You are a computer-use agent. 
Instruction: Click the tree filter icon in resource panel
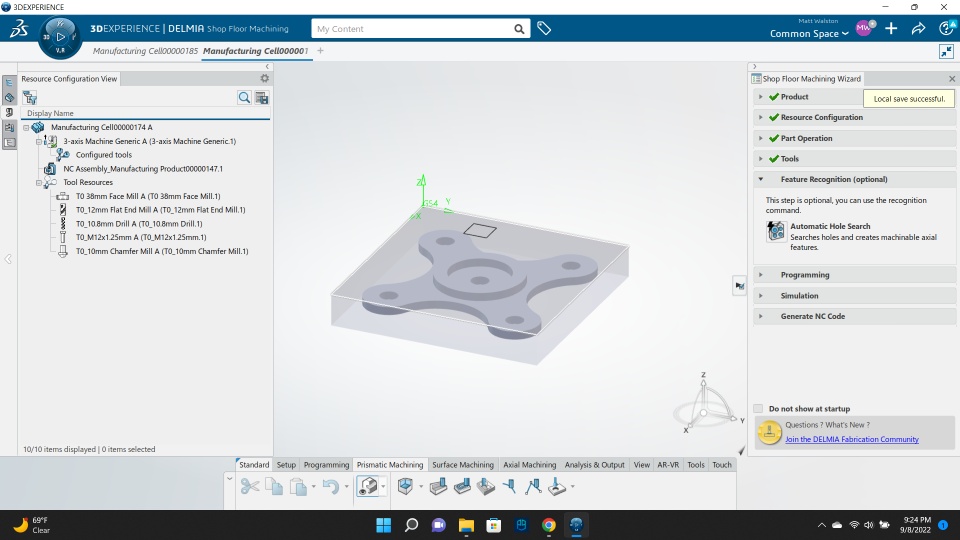coord(30,97)
